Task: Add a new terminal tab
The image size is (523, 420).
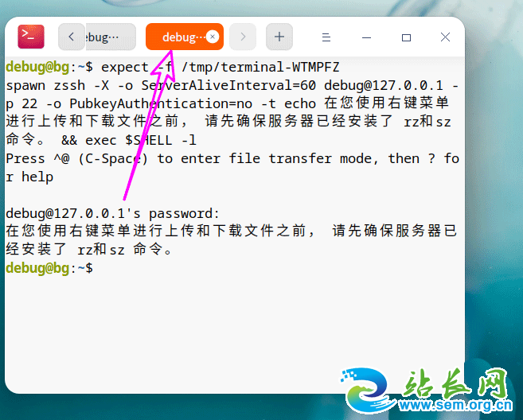Action: [x=279, y=37]
